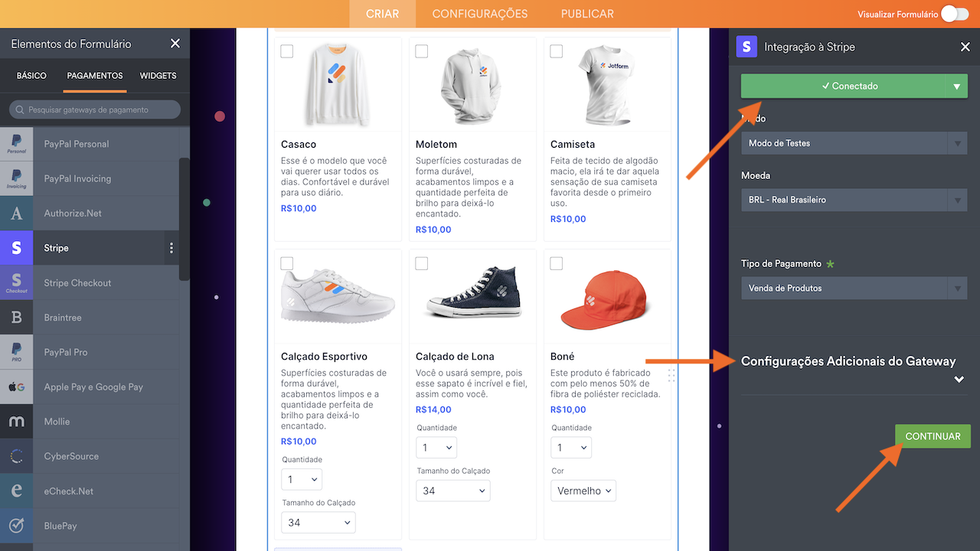Open the Tipo de Pagamento dropdown
The height and width of the screenshot is (551, 980).
(x=854, y=289)
